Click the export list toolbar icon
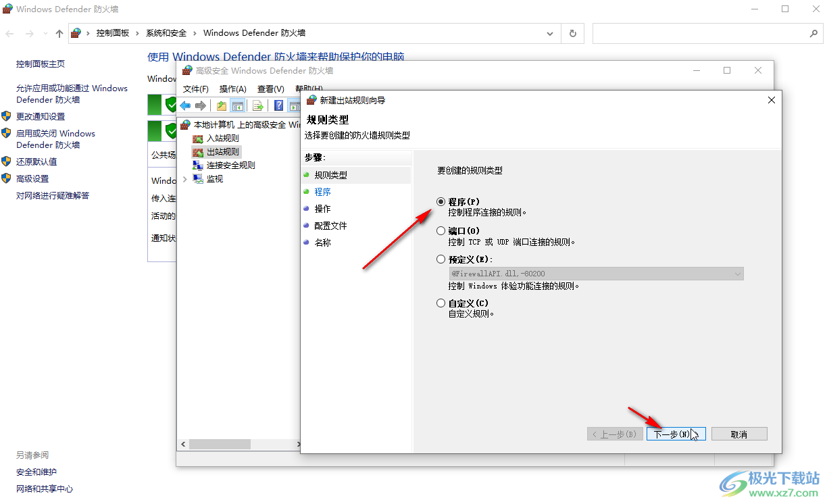827x504 pixels. (x=257, y=105)
